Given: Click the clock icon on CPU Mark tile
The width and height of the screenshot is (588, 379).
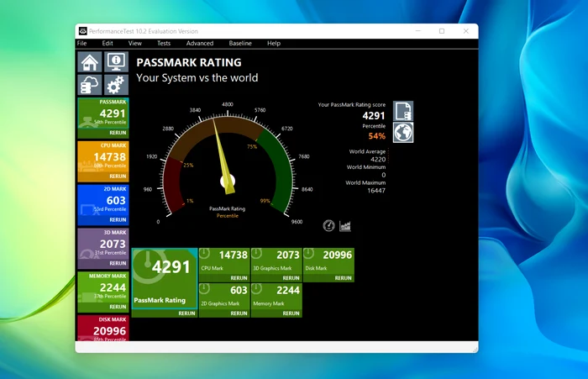Looking at the screenshot, I should (x=204, y=254).
